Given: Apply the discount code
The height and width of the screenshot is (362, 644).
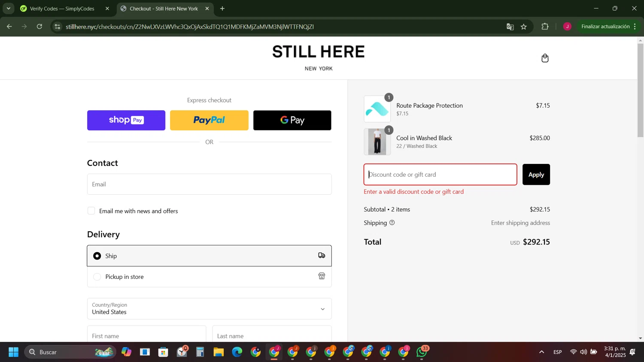Looking at the screenshot, I should tap(536, 175).
